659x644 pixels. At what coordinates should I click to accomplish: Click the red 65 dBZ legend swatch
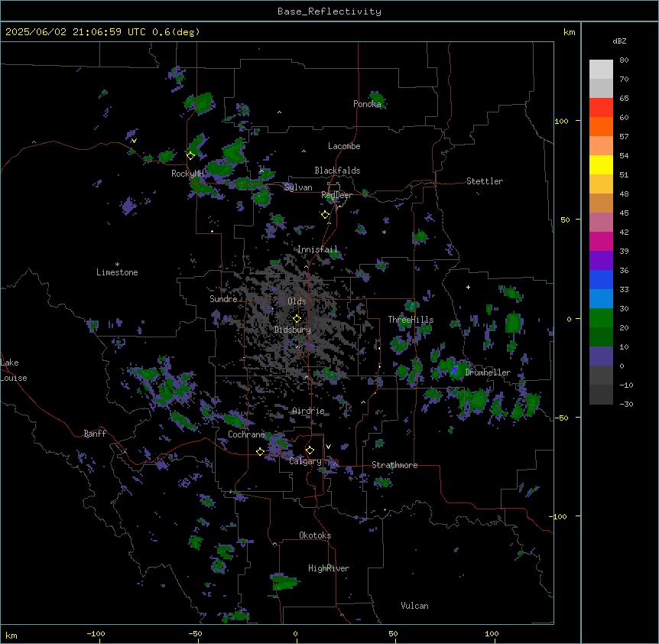coord(601,107)
